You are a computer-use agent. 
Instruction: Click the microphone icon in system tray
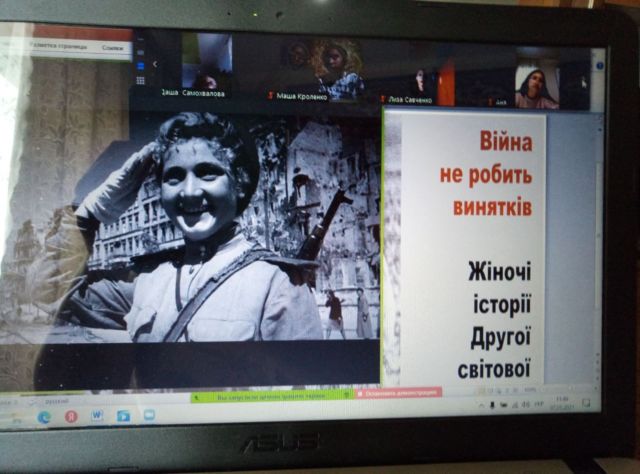tap(493, 405)
